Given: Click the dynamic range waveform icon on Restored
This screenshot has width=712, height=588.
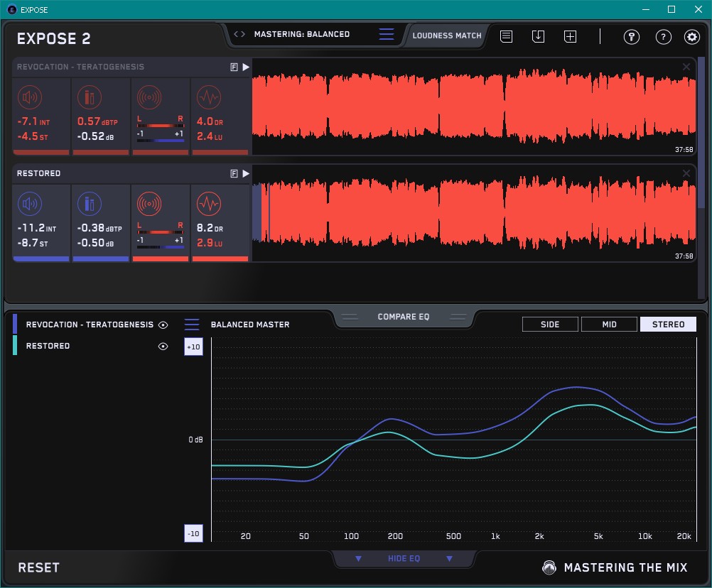Looking at the screenshot, I should 208,205.
